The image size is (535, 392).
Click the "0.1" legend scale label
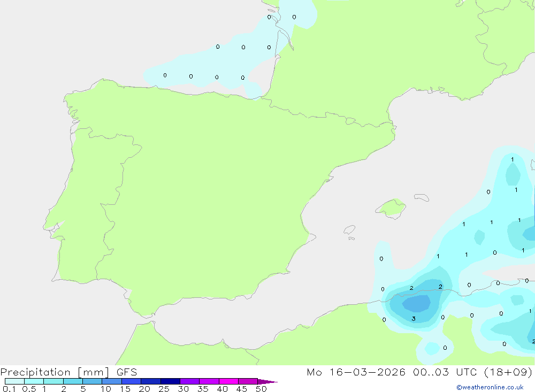coord(9,389)
